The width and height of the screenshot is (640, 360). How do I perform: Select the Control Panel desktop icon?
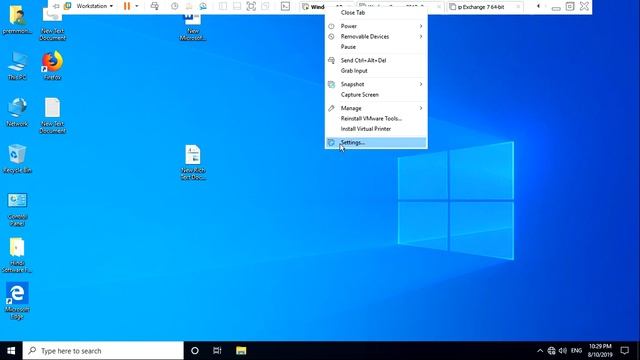17,209
